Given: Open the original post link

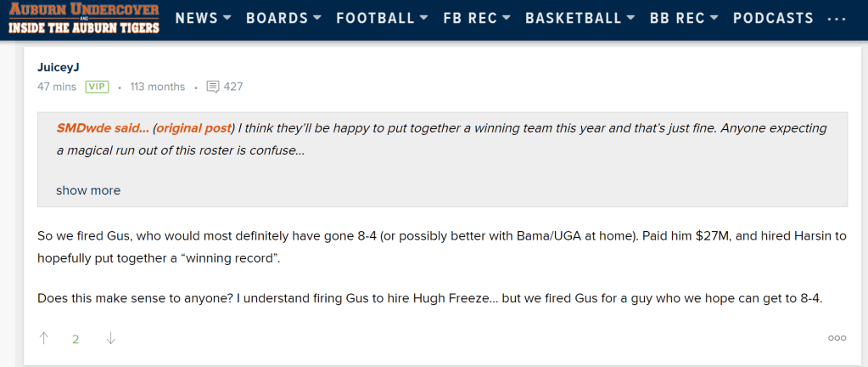Looking at the screenshot, I should click(x=194, y=128).
